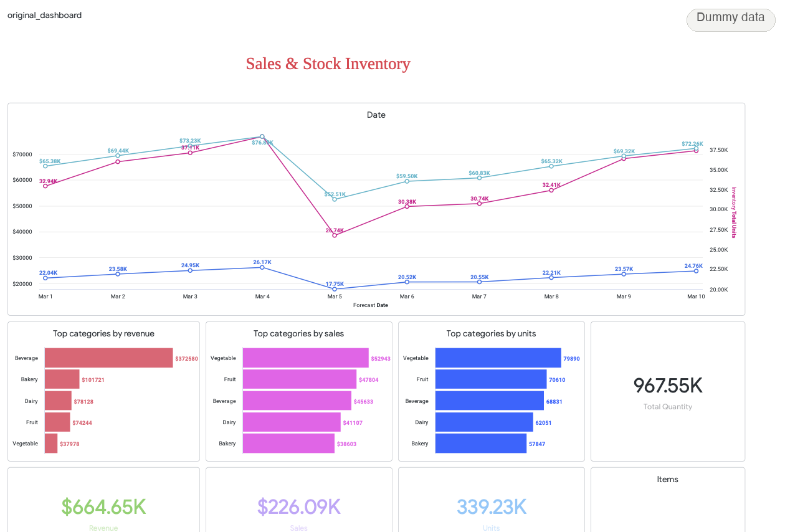This screenshot has height=532, width=785.
Task: Click the Fruit sales bar worth $47804
Action: point(300,379)
